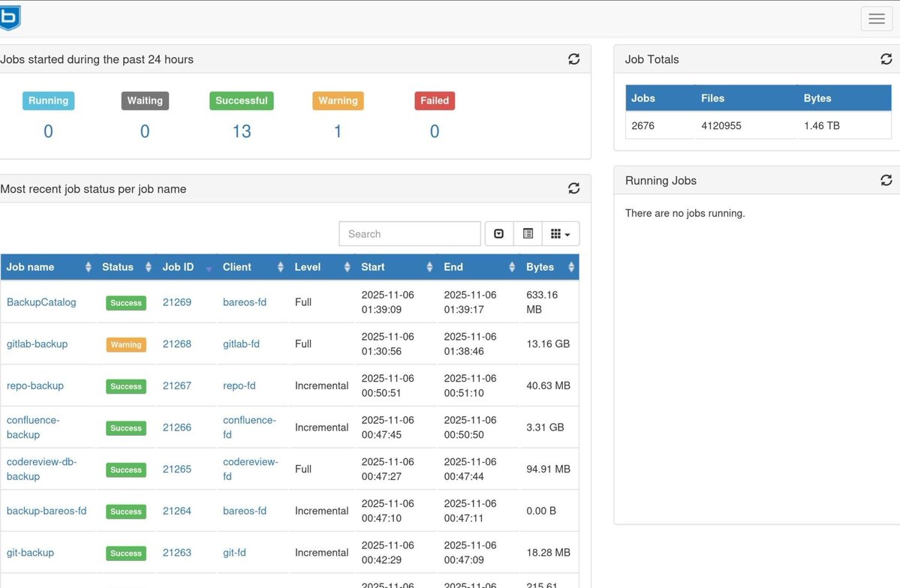This screenshot has width=900, height=588.
Task: Click the Bareos shield logo
Action: click(x=10, y=18)
